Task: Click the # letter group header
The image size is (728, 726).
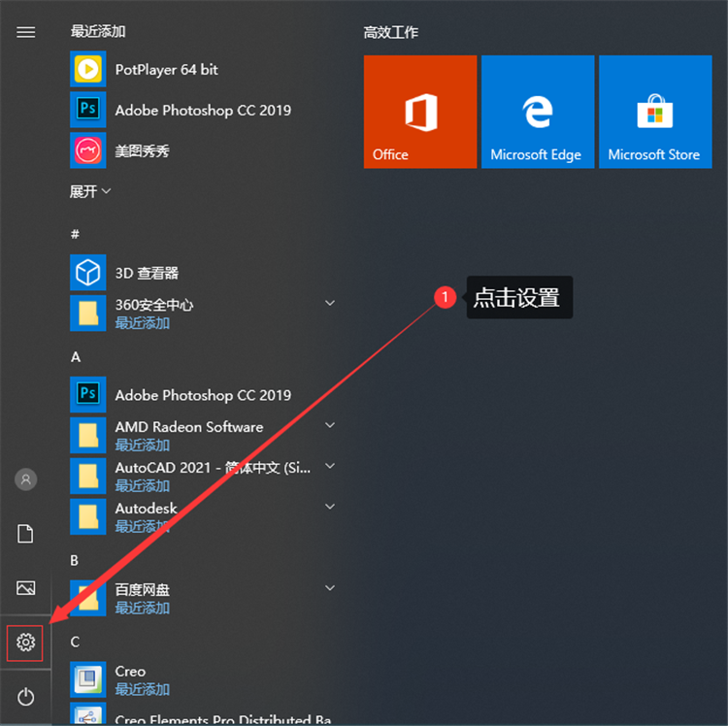Action: [x=75, y=234]
